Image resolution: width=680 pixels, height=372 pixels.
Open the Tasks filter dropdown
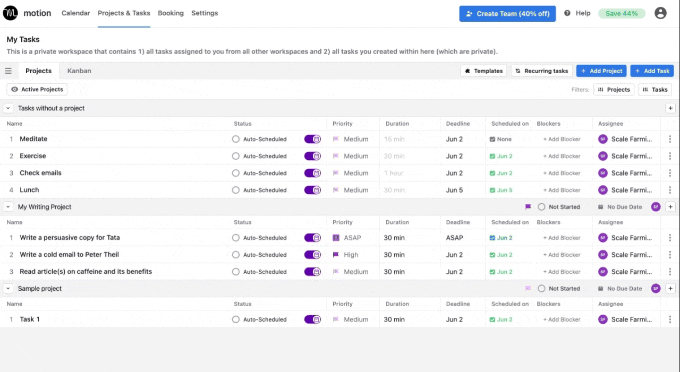click(655, 89)
